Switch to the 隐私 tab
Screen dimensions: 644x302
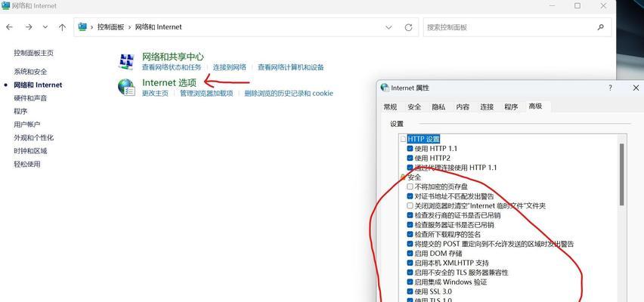coord(438,106)
